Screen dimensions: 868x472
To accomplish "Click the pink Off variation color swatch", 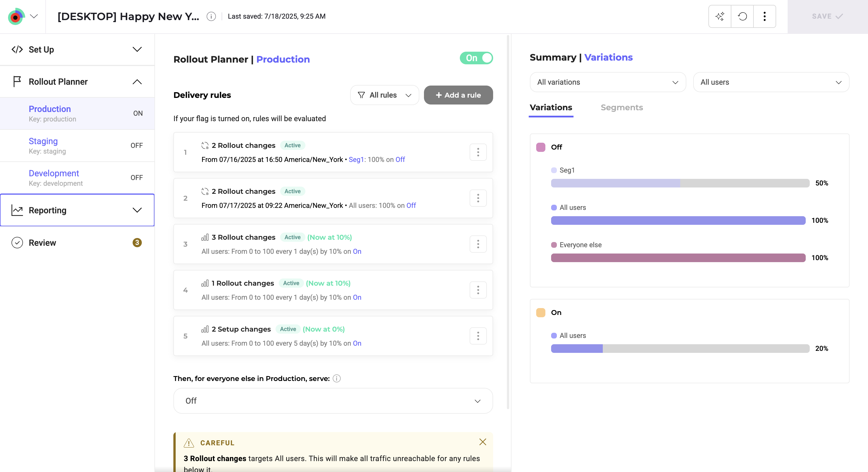I will tap(540, 147).
